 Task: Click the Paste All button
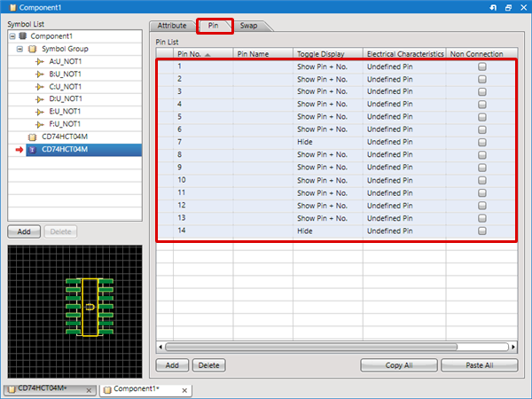coord(480,365)
